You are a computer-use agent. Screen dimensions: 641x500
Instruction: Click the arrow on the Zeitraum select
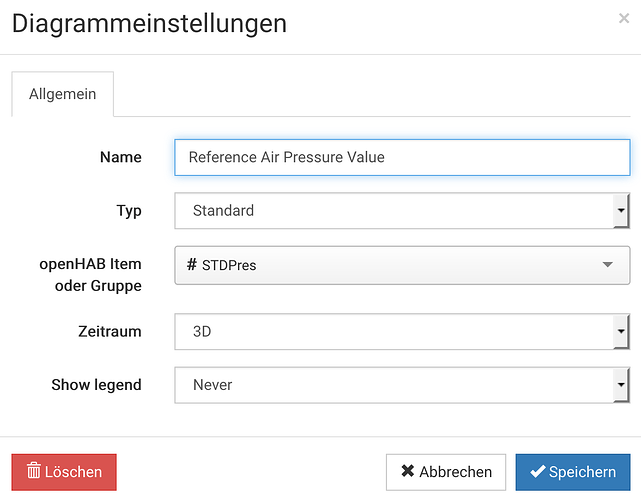tap(621, 331)
